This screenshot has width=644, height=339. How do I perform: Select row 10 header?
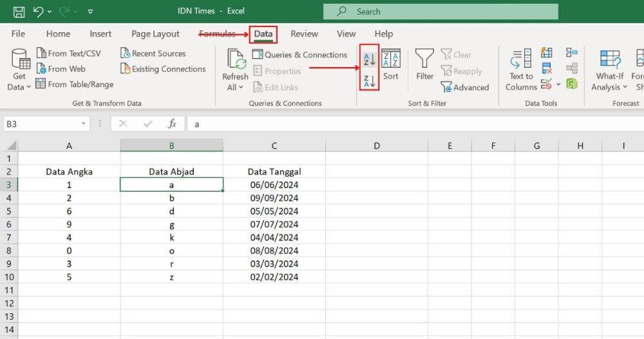pyautogui.click(x=8, y=277)
